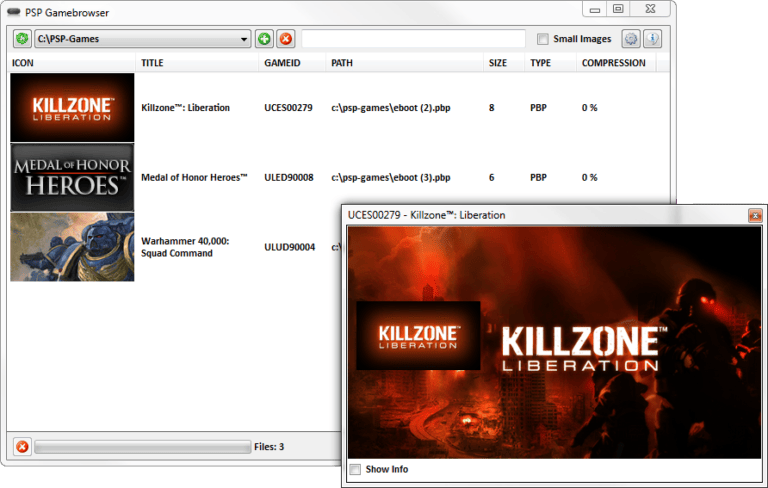
Task: Sort list by TITLE column header
Action: [152, 62]
